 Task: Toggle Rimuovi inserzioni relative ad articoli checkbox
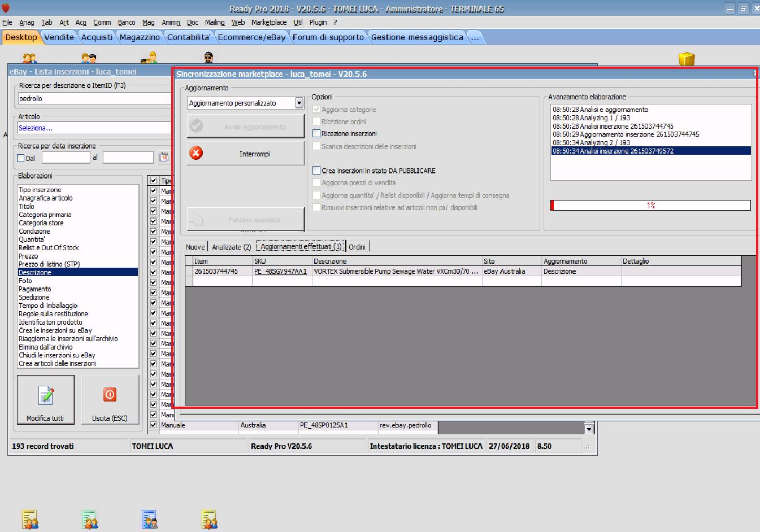316,208
